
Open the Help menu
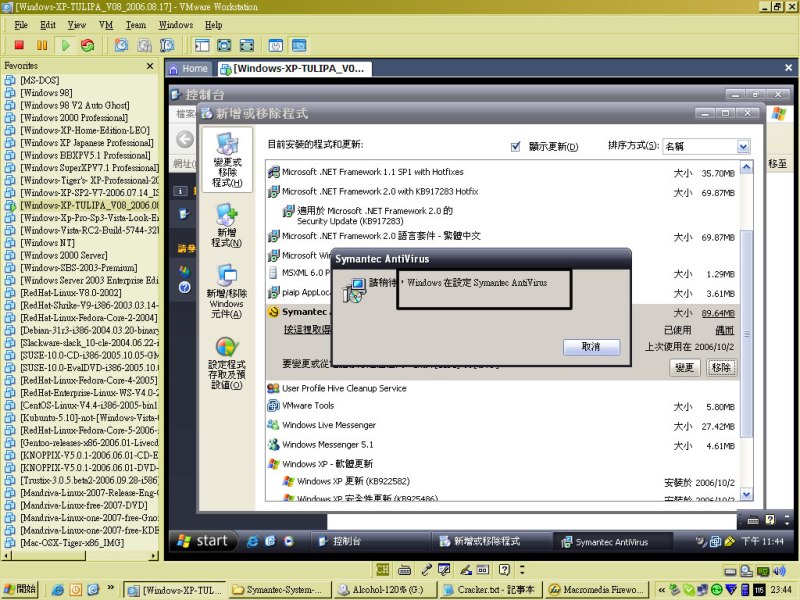tap(214, 24)
